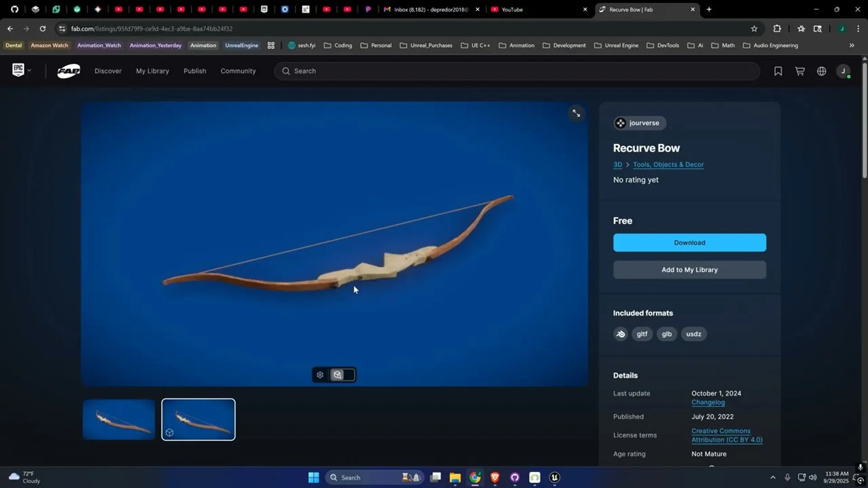
Task: Click the Blender format icon under Included formats
Action: point(620,334)
